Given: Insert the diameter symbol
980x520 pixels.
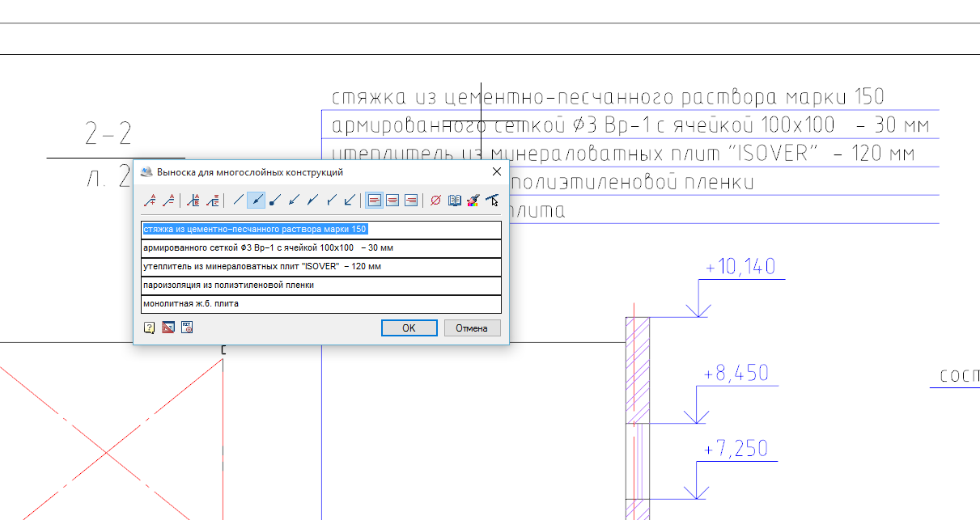Looking at the screenshot, I should (x=435, y=200).
